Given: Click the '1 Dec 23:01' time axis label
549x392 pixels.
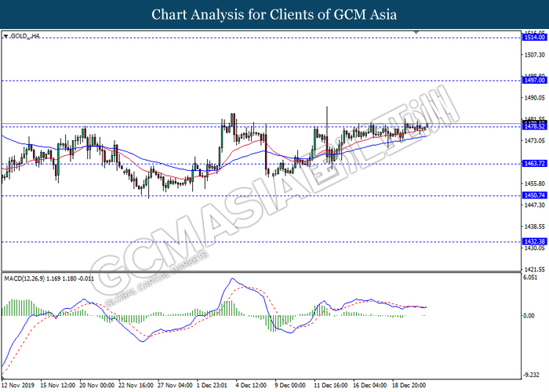Looking at the screenshot, I should pyautogui.click(x=212, y=385).
